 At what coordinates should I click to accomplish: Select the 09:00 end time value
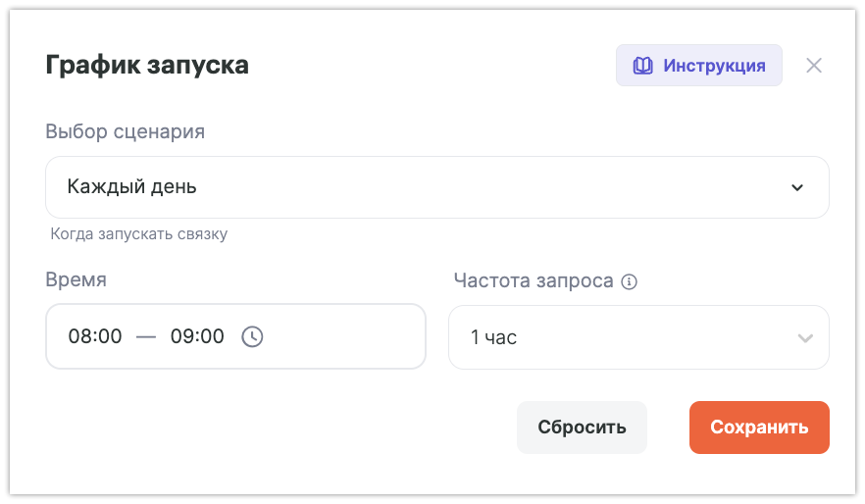[197, 336]
